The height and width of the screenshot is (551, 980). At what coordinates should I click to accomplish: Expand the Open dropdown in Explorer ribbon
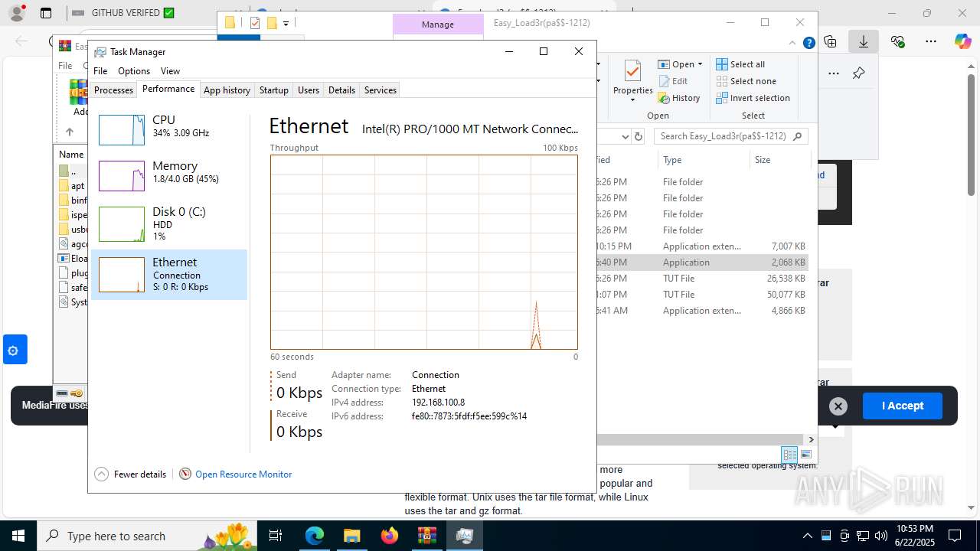click(x=700, y=65)
